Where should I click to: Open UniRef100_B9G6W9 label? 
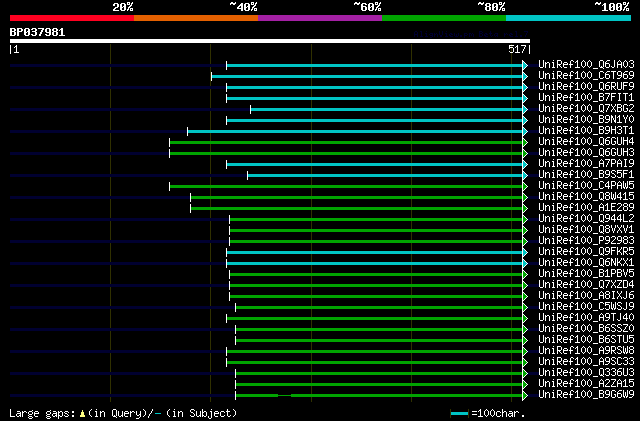click(586, 395)
